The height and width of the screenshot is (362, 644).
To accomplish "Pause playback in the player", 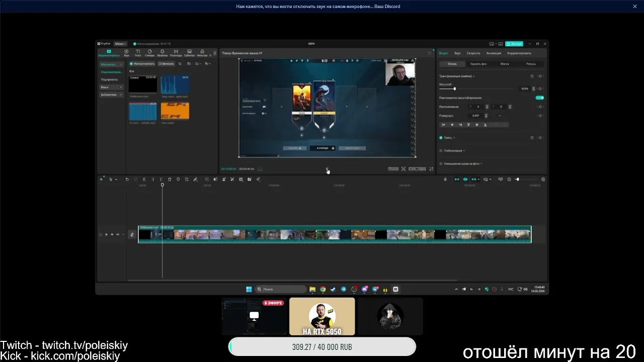I will (x=327, y=169).
